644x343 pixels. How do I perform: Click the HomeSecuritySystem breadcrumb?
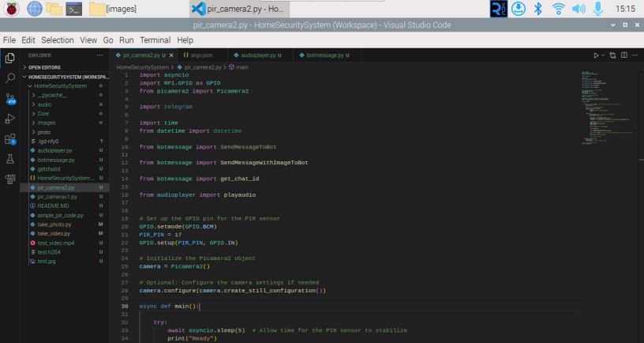coord(143,67)
